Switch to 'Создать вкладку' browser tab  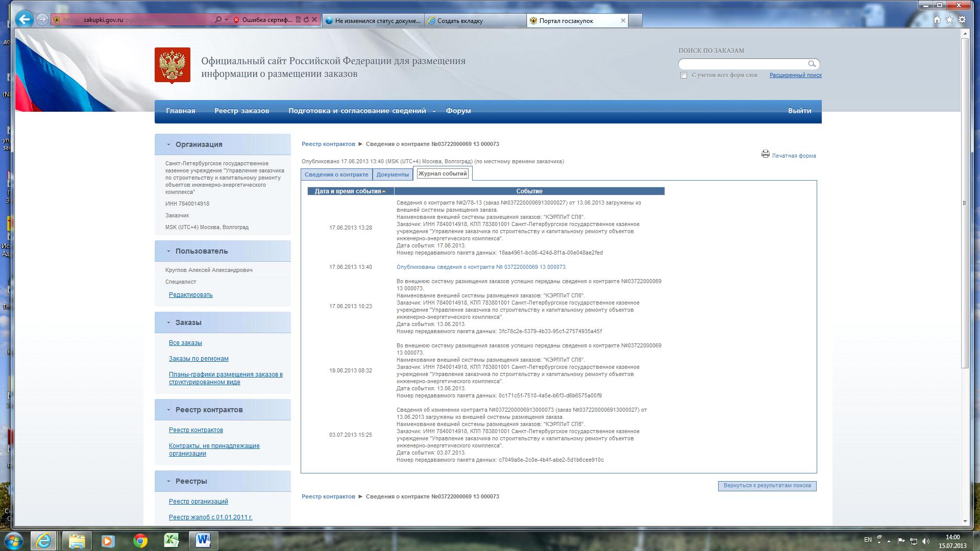(476, 20)
